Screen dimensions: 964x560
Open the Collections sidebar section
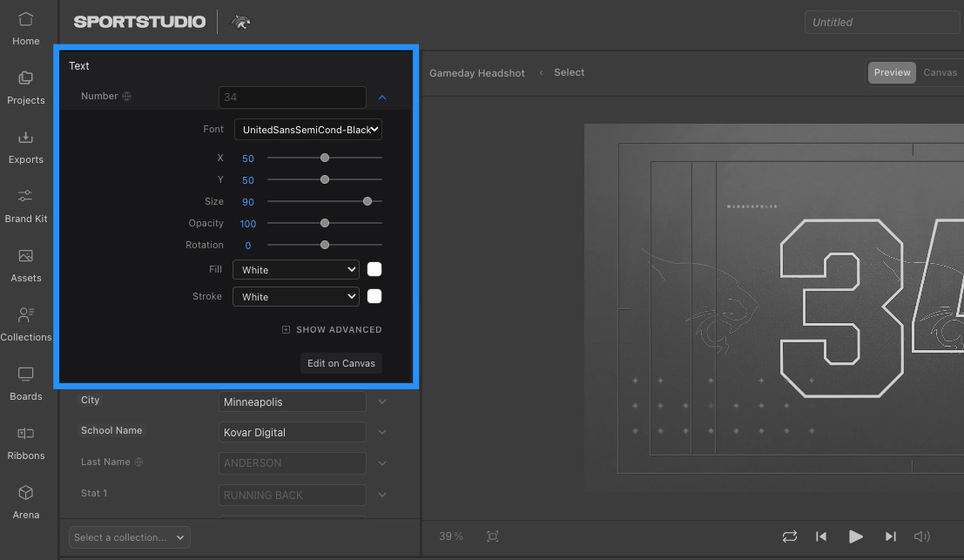26,325
